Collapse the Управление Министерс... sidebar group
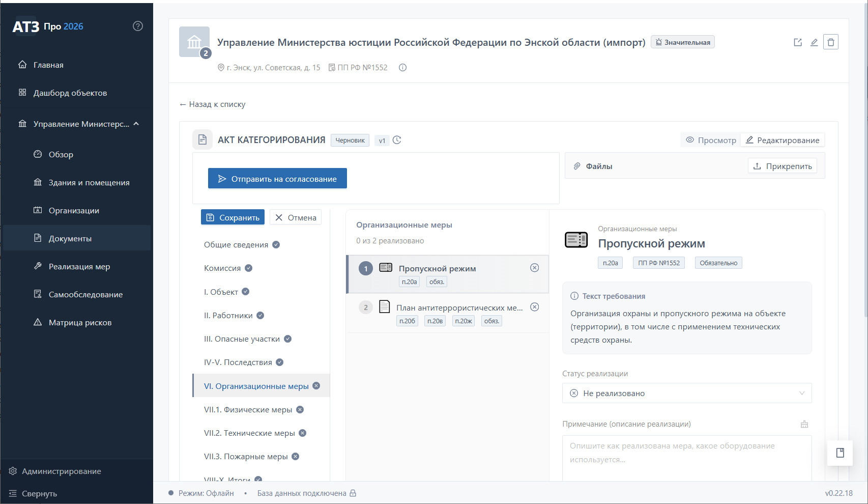868x504 pixels. pos(77,124)
